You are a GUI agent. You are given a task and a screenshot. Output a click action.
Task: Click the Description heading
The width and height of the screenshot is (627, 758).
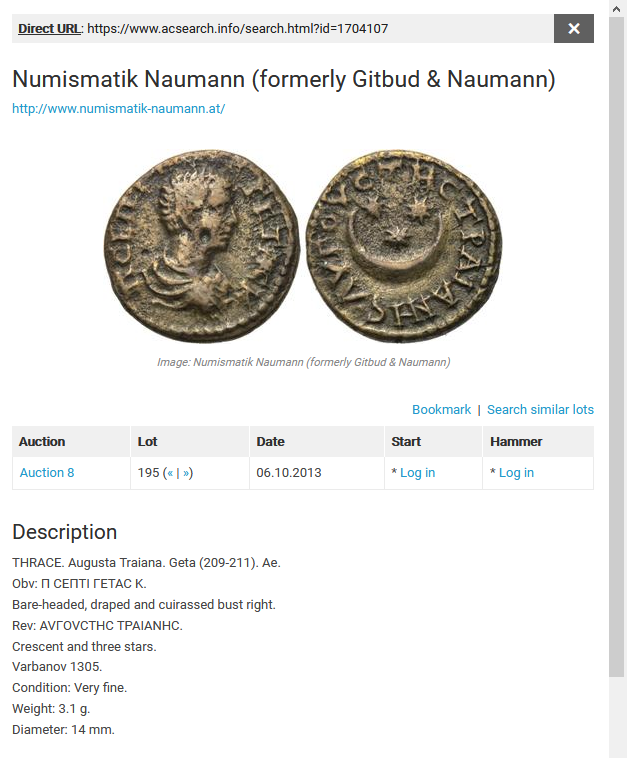(65, 532)
